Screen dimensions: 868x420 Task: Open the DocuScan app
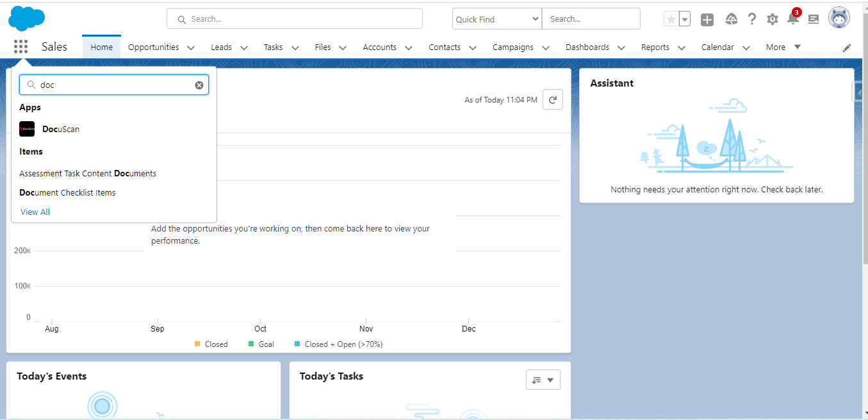(61, 129)
